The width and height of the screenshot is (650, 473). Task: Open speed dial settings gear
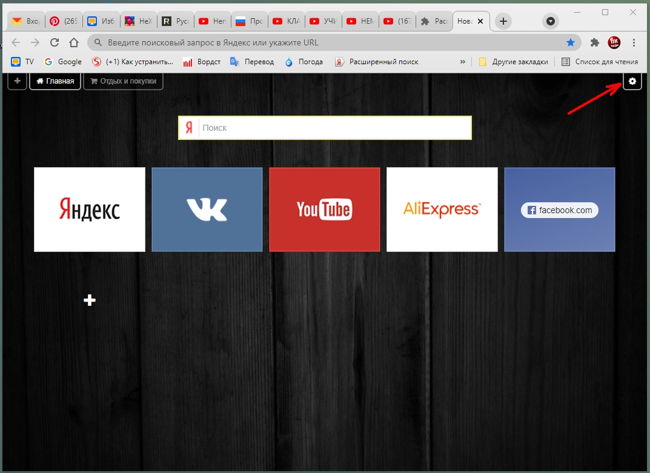click(632, 81)
